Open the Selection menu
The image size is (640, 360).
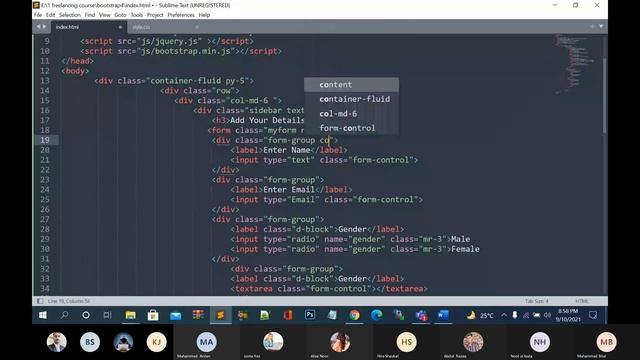pyautogui.click(x=70, y=15)
